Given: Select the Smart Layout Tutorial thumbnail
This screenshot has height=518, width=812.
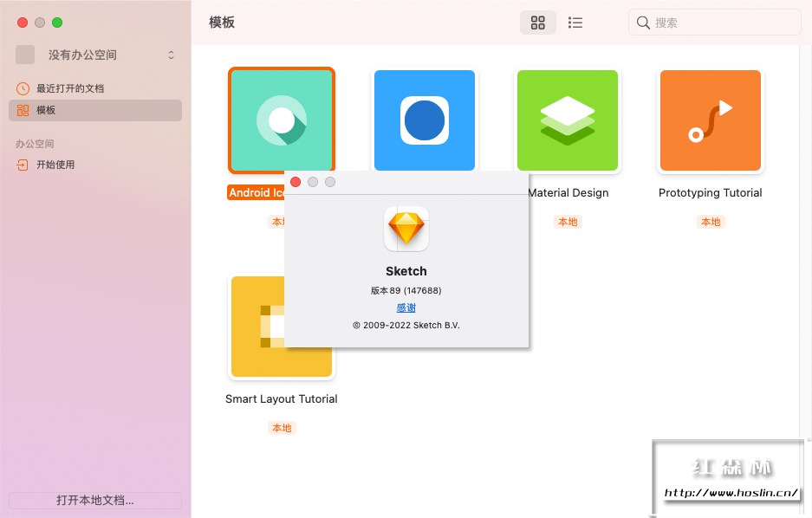Looking at the screenshot, I should point(257,327).
